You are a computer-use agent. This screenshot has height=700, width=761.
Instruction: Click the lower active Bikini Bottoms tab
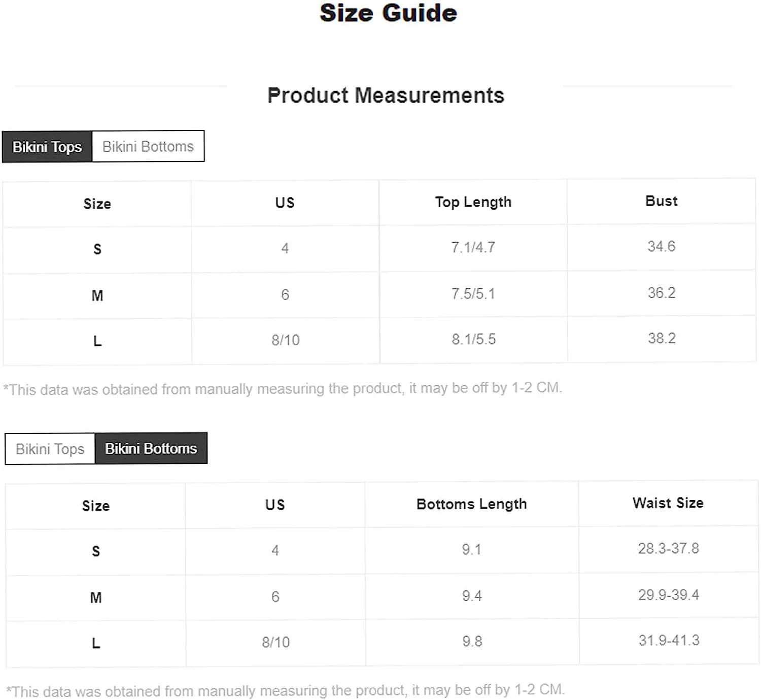(151, 448)
